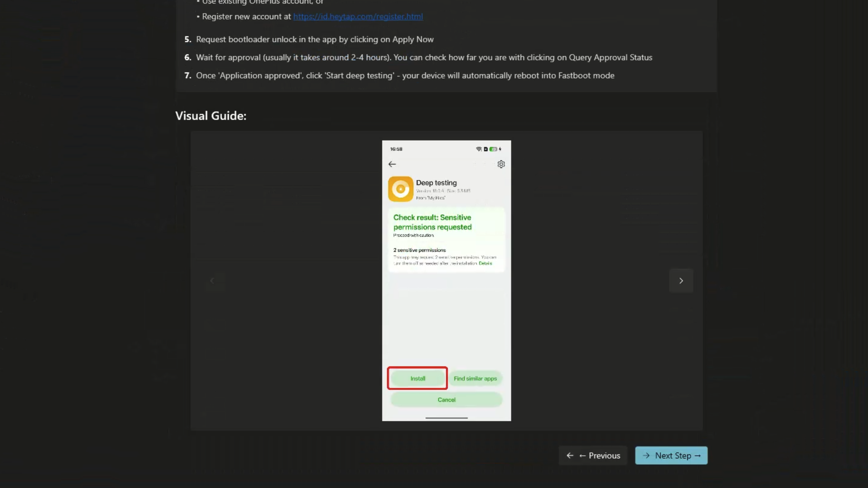Viewport: 868px width, 488px height.
Task: Click the Previous navigation button
Action: (x=593, y=455)
